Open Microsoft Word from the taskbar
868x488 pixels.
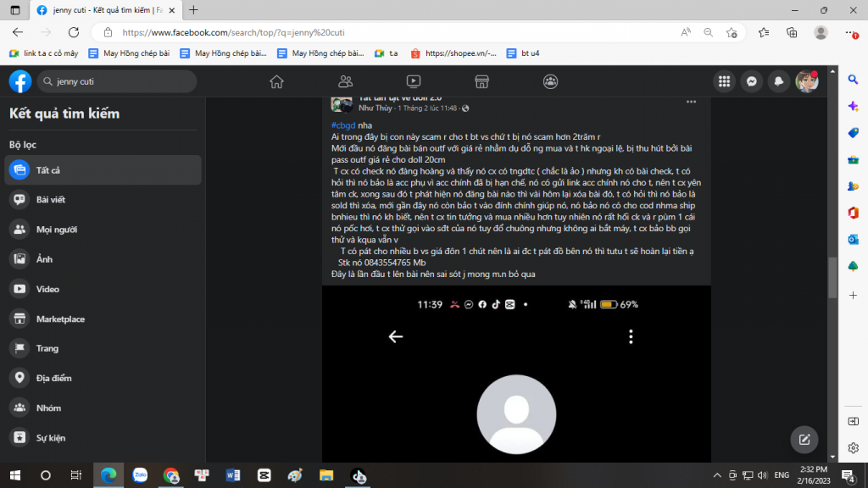pyautogui.click(x=232, y=474)
